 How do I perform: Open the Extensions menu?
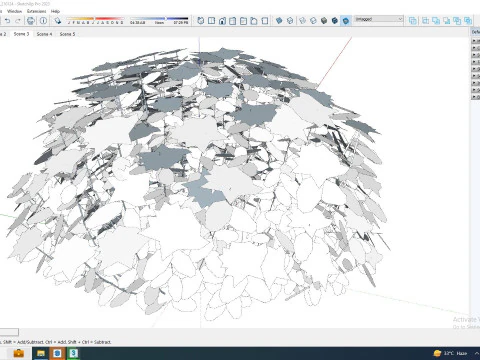(x=36, y=11)
